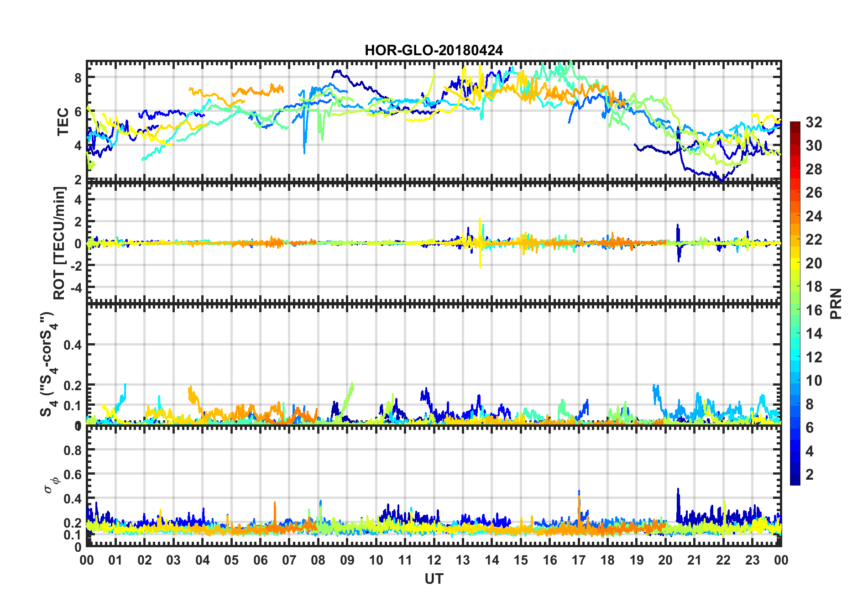Select the 23 hour tick label
The image size is (868, 607).
(752, 560)
